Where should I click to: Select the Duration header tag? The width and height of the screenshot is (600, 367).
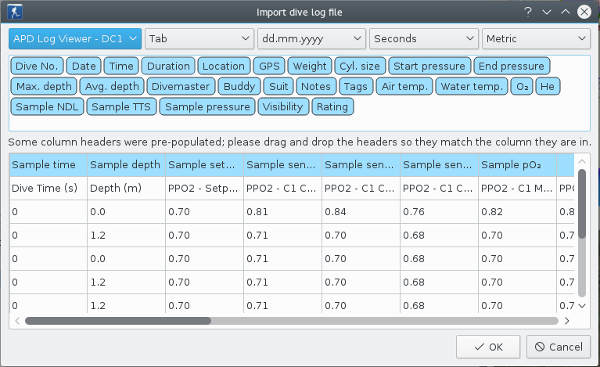coord(168,66)
